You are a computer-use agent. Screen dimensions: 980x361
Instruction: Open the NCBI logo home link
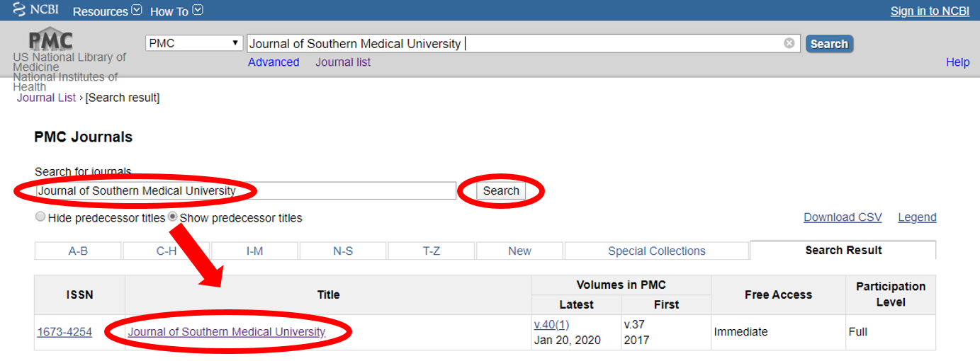tap(35, 11)
